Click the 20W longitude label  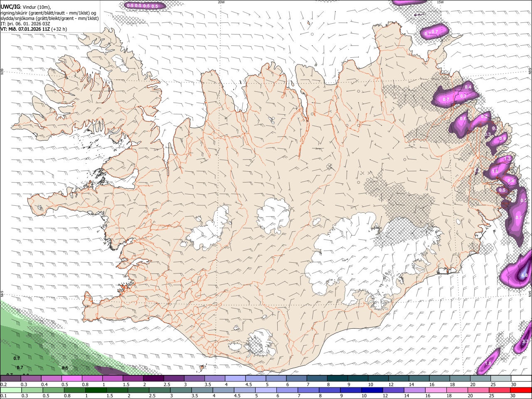pyautogui.click(x=221, y=2)
